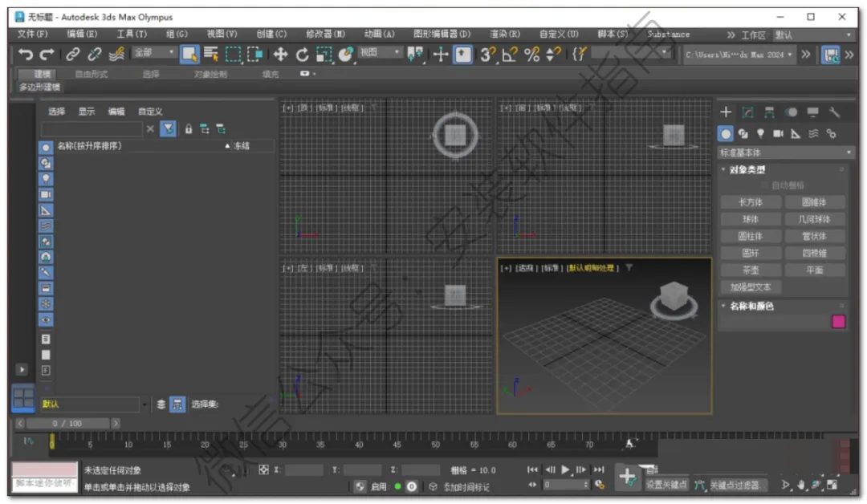Click the time slider 0 / 100 handle
Viewport: 867px width, 504px height.
(x=67, y=423)
